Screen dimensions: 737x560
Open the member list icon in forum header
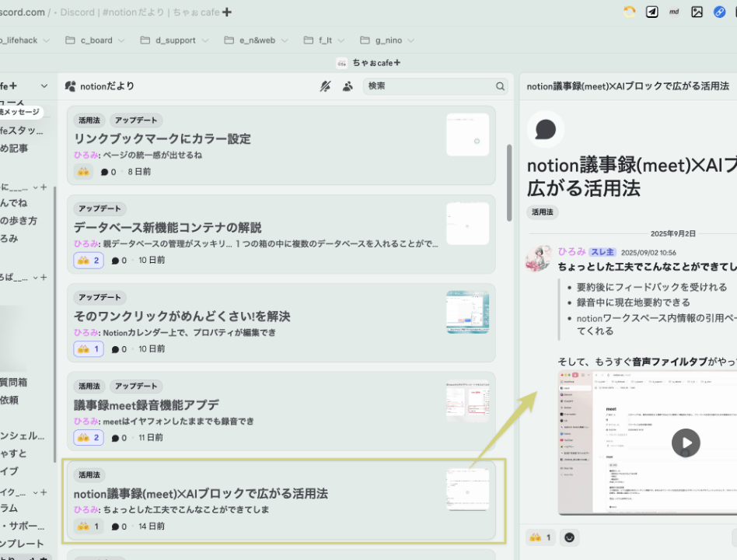tap(348, 86)
